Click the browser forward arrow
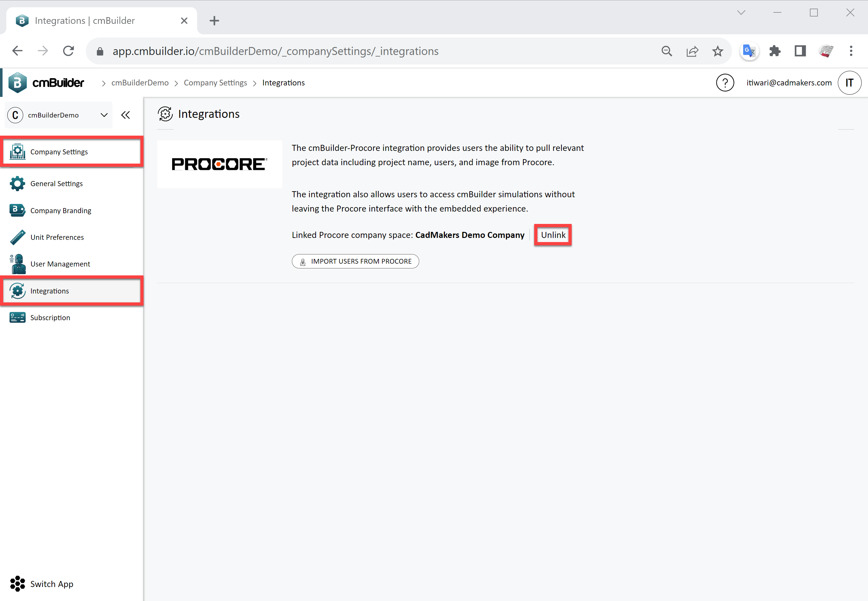This screenshot has height=601, width=868. (x=43, y=51)
